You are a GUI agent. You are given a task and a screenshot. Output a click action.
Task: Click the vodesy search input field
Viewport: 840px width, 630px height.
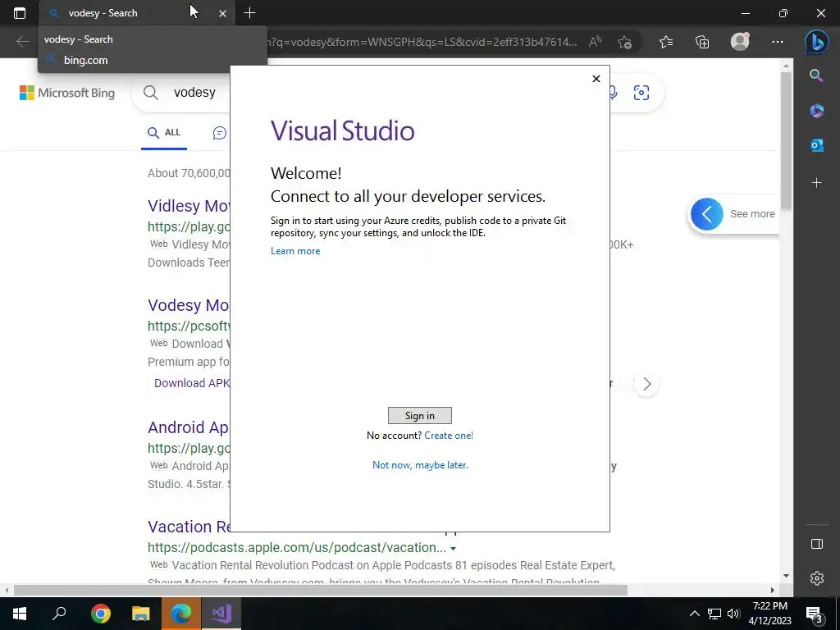[x=194, y=93]
